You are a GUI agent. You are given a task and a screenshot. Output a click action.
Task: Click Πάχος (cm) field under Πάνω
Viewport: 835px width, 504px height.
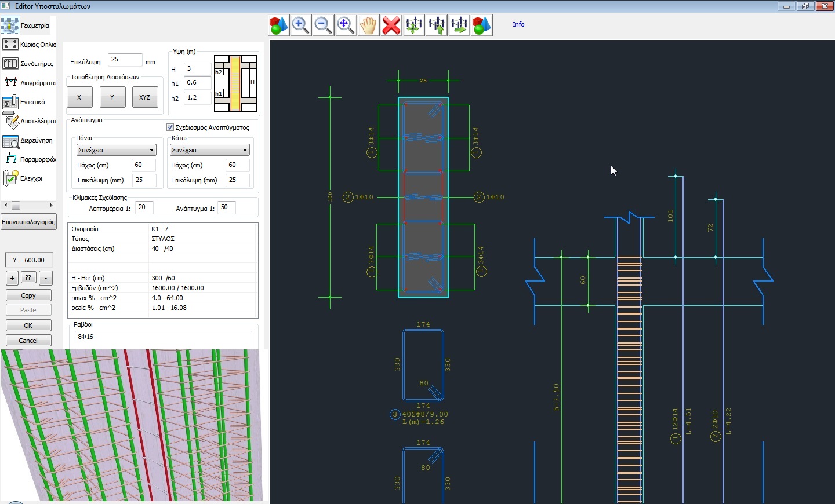click(x=144, y=165)
